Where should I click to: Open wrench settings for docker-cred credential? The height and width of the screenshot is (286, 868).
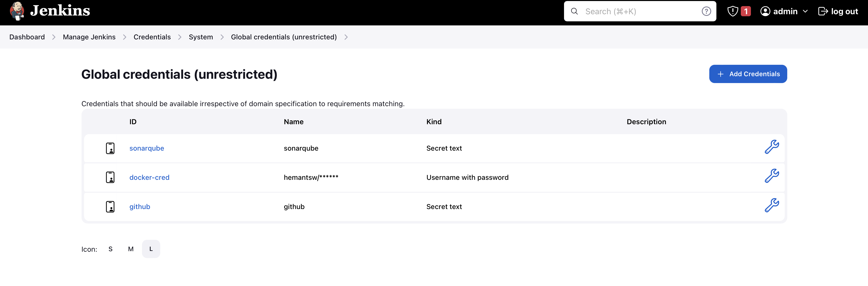point(772,176)
